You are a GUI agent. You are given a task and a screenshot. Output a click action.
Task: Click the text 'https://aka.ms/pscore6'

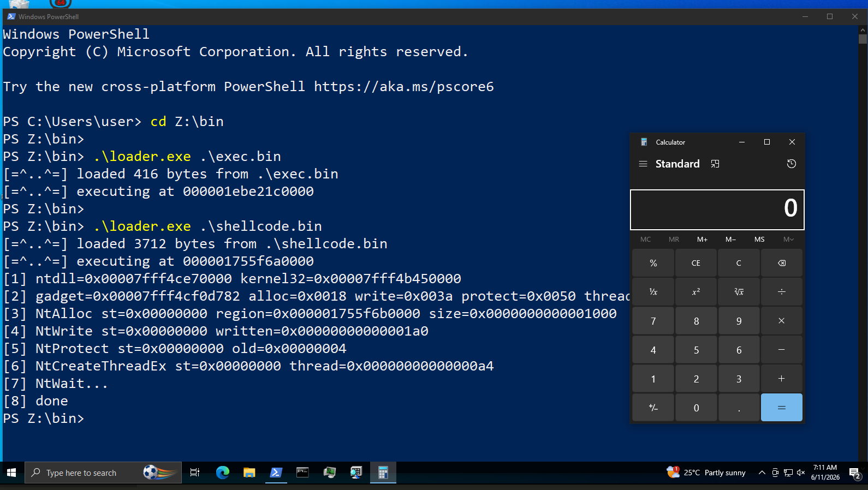pos(404,87)
